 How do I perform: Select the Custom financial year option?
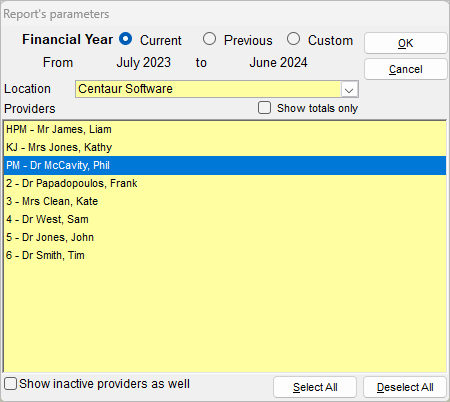293,39
